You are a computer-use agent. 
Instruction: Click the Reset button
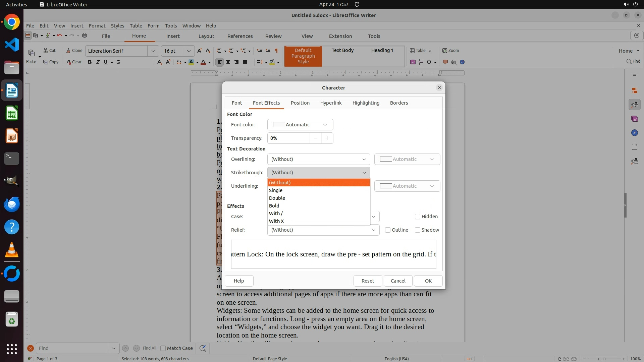tap(368, 281)
